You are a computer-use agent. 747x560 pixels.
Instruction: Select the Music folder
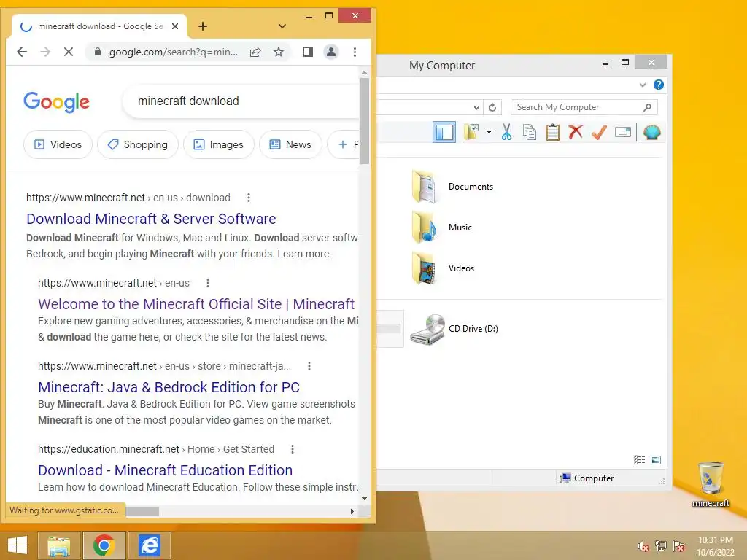pos(442,227)
